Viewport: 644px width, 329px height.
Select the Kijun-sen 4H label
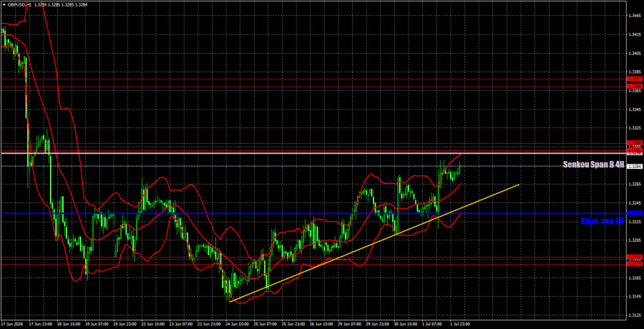click(602, 222)
